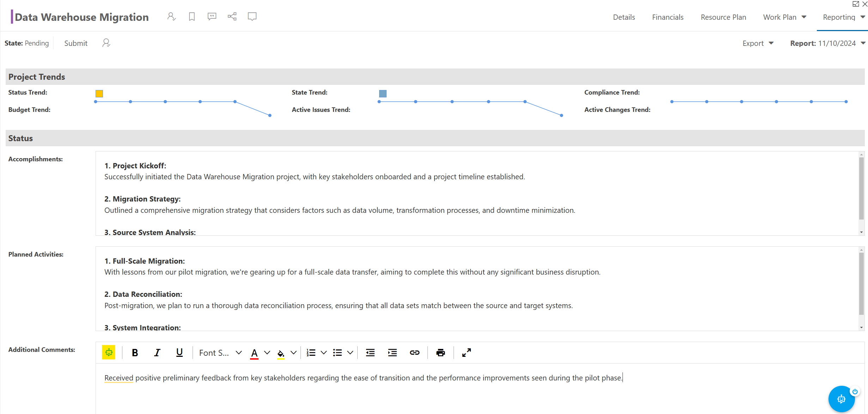
Task: Expand bulleted list style options
Action: [350, 353]
